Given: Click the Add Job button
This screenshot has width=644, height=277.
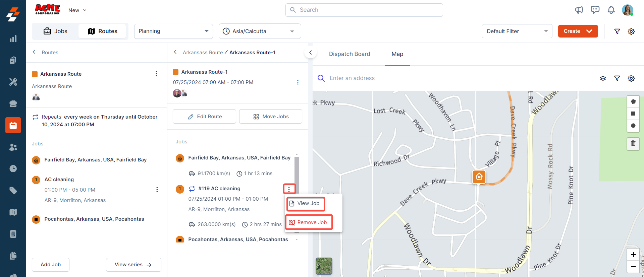Looking at the screenshot, I should click(x=51, y=265).
